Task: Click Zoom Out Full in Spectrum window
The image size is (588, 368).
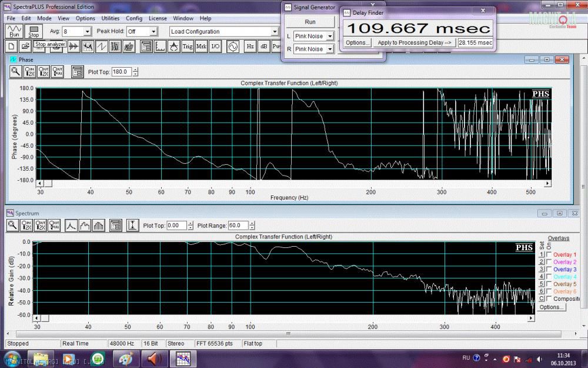Action: click(54, 226)
